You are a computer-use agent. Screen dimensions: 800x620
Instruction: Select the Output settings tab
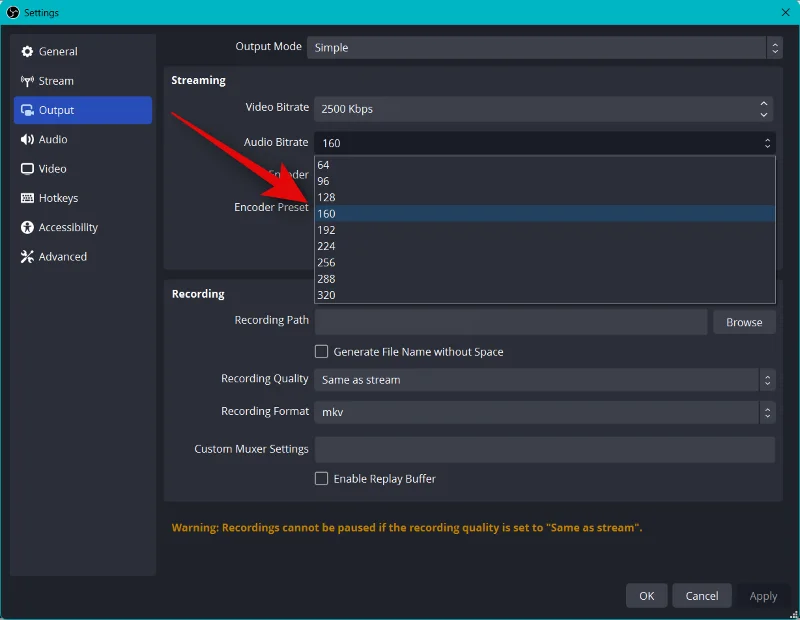click(x=83, y=110)
